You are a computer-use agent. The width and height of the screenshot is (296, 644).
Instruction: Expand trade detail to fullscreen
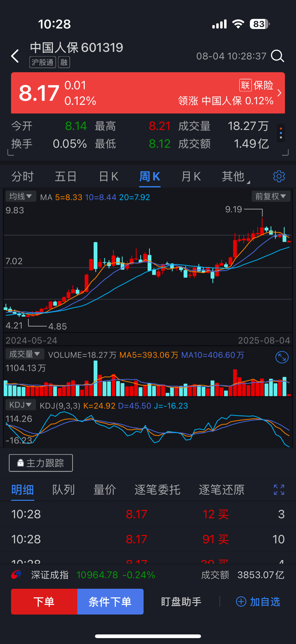pos(279,490)
